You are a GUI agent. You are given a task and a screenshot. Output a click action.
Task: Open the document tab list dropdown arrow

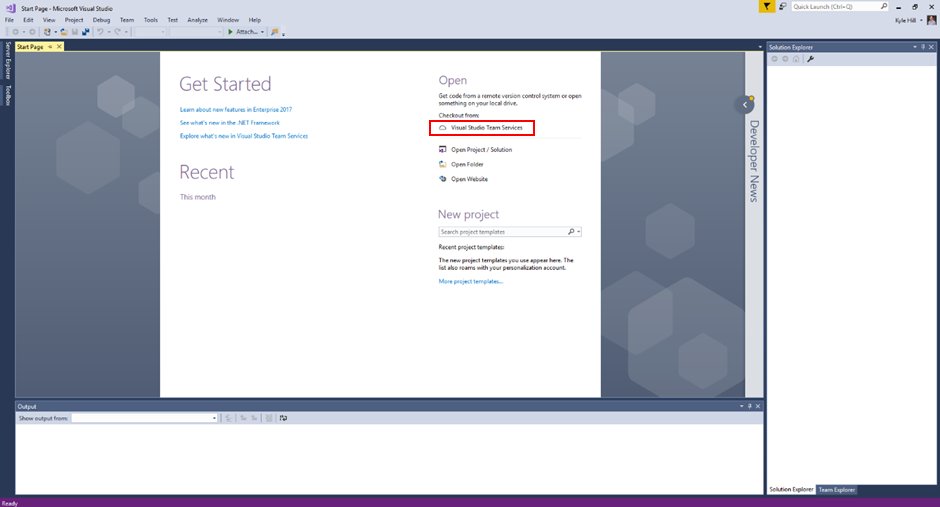[760, 47]
